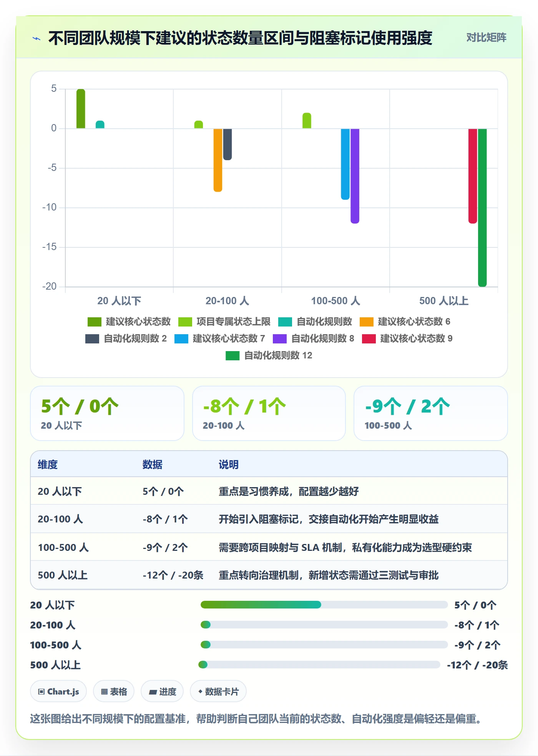The width and height of the screenshot is (538, 756).
Task: Click the 20 人以下 progress bar
Action: pyautogui.click(x=324, y=605)
